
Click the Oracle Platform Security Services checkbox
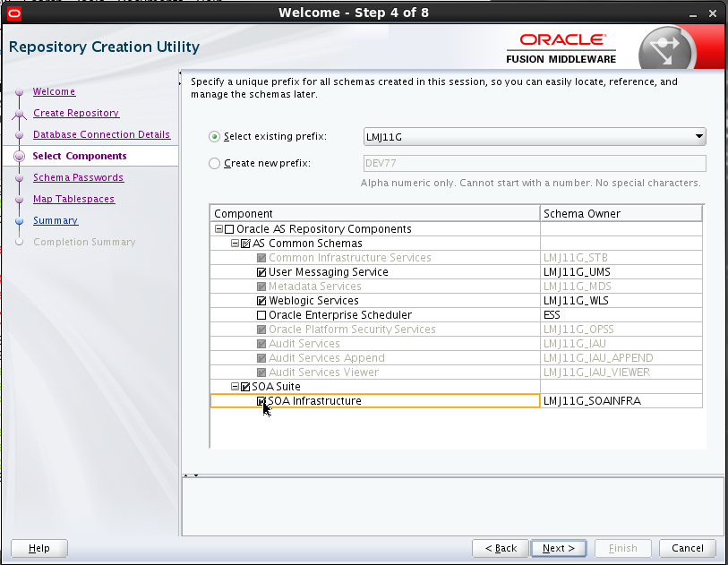pyautogui.click(x=261, y=330)
